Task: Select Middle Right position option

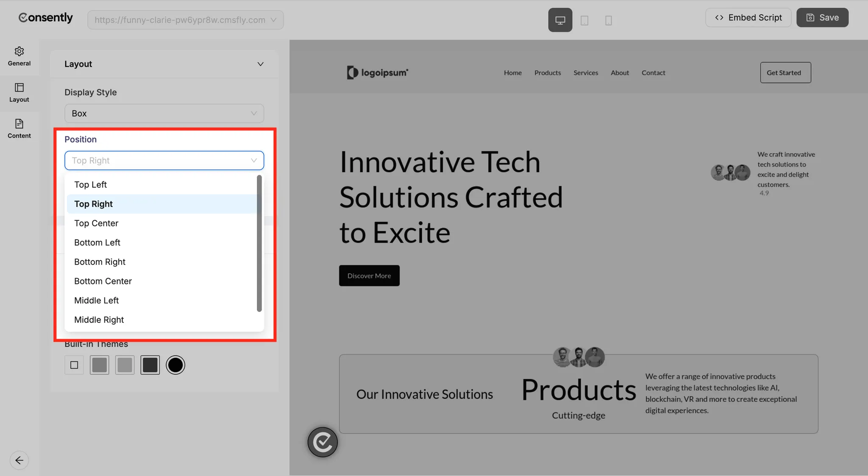Action: (x=99, y=319)
